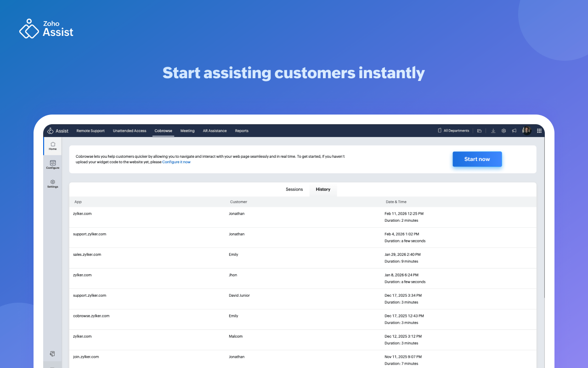Open the user profile avatar

tap(526, 131)
